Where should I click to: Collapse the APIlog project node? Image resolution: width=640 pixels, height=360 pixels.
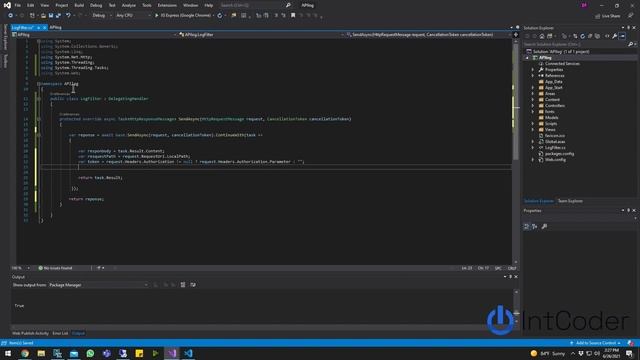pyautogui.click(x=527, y=58)
